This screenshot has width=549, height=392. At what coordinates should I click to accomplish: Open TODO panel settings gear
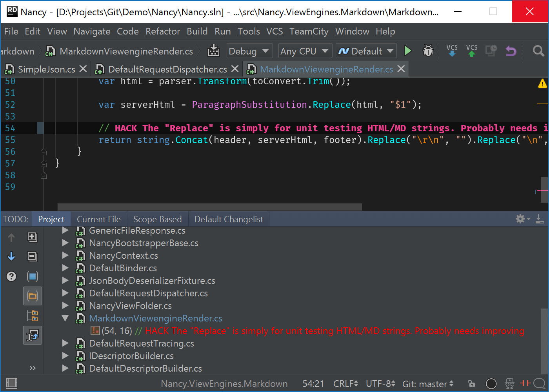click(522, 219)
